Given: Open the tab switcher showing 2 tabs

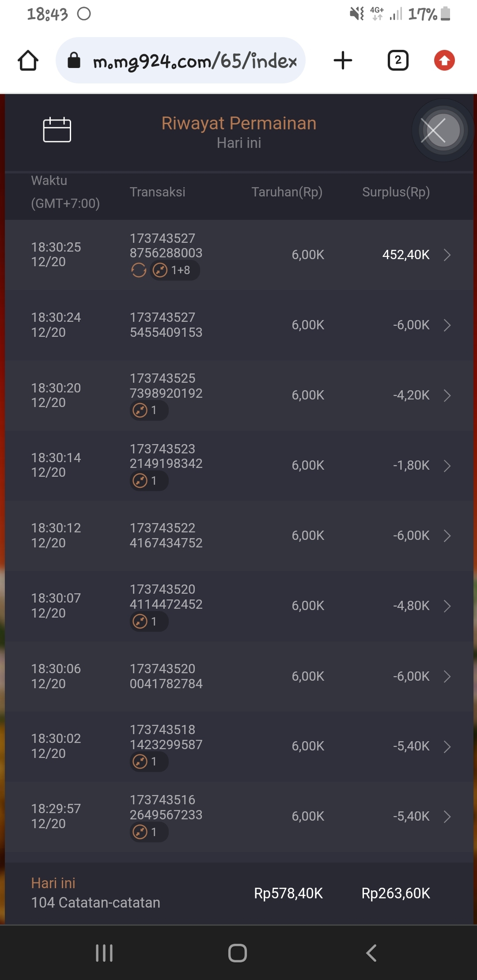Looking at the screenshot, I should (397, 60).
